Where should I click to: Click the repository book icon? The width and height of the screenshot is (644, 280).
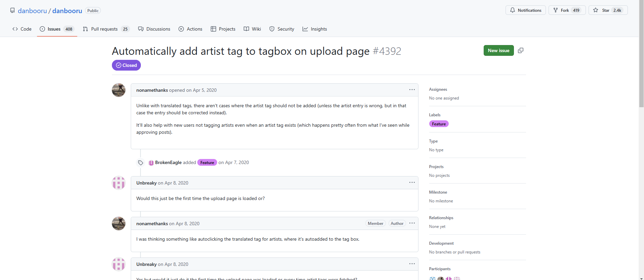12,10
